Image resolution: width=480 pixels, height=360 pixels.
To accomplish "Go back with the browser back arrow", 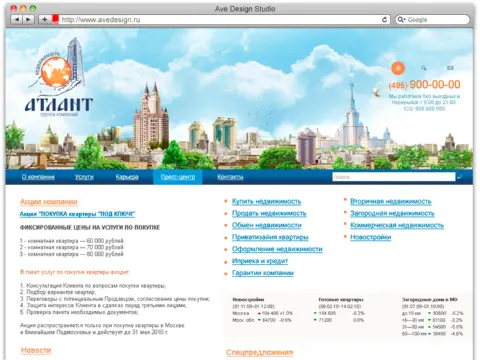I will 17,20.
